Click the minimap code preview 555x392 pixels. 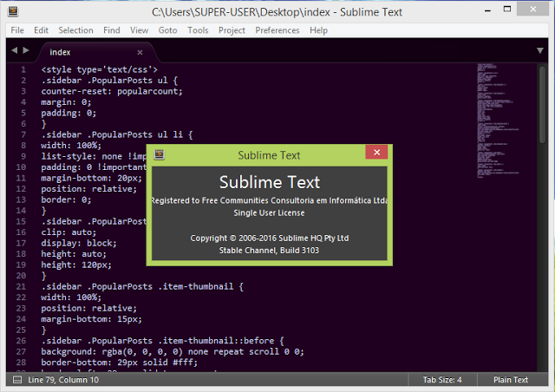click(x=497, y=121)
